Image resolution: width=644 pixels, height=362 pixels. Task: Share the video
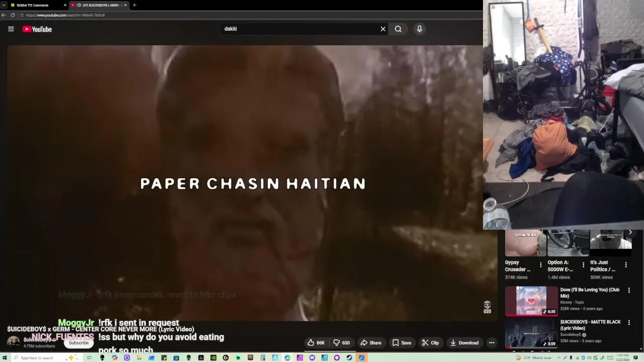pyautogui.click(x=371, y=343)
